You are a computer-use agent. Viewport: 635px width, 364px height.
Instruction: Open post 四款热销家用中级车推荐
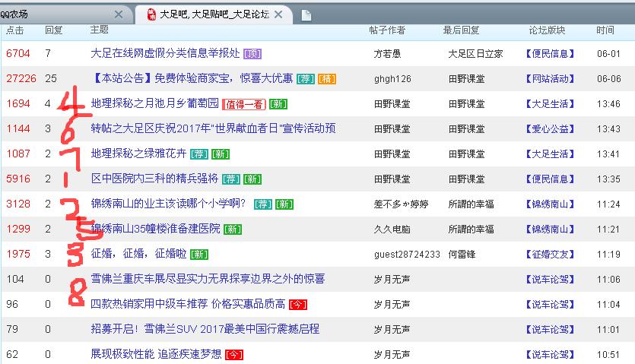(188, 304)
